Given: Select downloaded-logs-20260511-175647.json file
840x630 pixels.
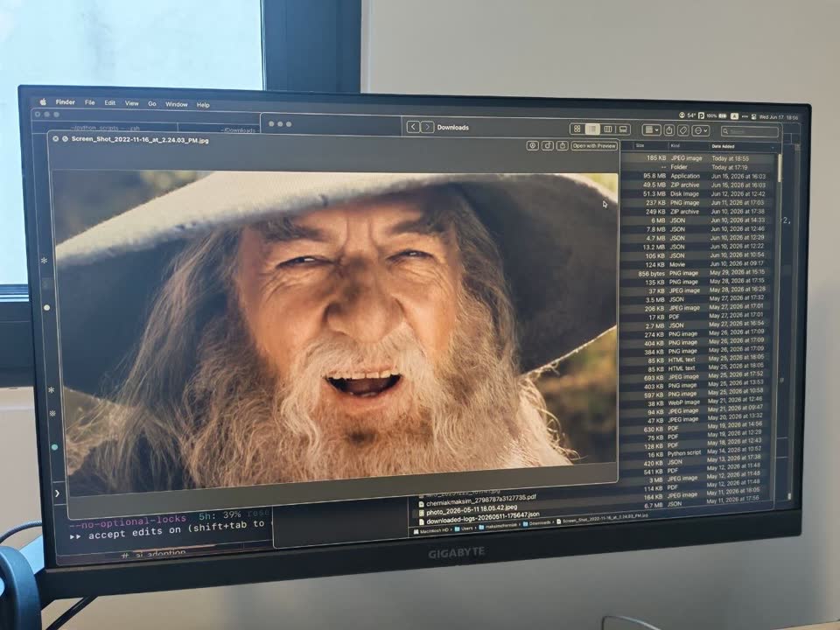Looking at the screenshot, I should click(x=479, y=517).
